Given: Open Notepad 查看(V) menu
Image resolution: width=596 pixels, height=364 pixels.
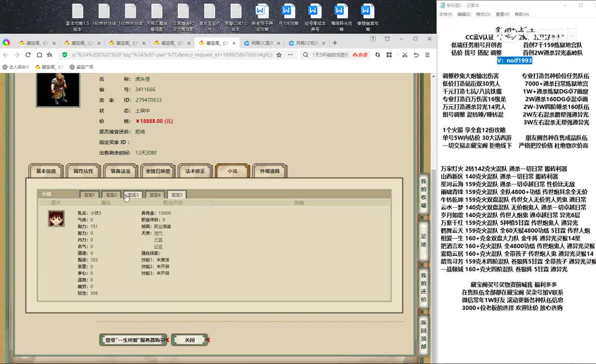Looking at the screenshot, I should (x=502, y=15).
